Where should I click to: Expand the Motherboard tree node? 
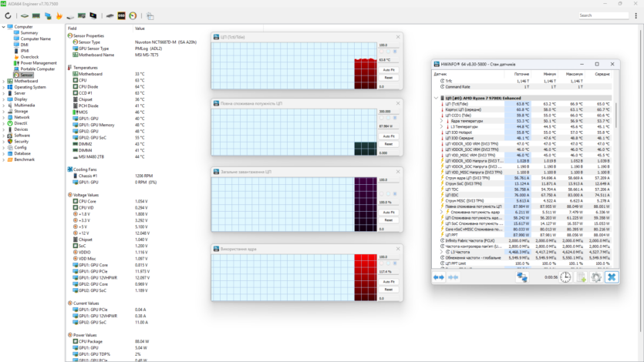4,81
